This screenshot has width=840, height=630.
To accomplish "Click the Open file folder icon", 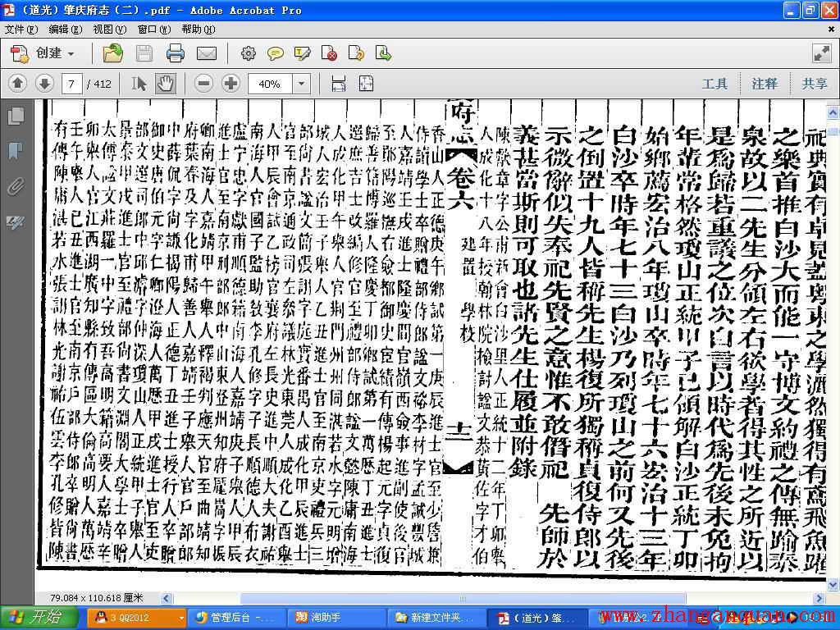I will [x=113, y=53].
